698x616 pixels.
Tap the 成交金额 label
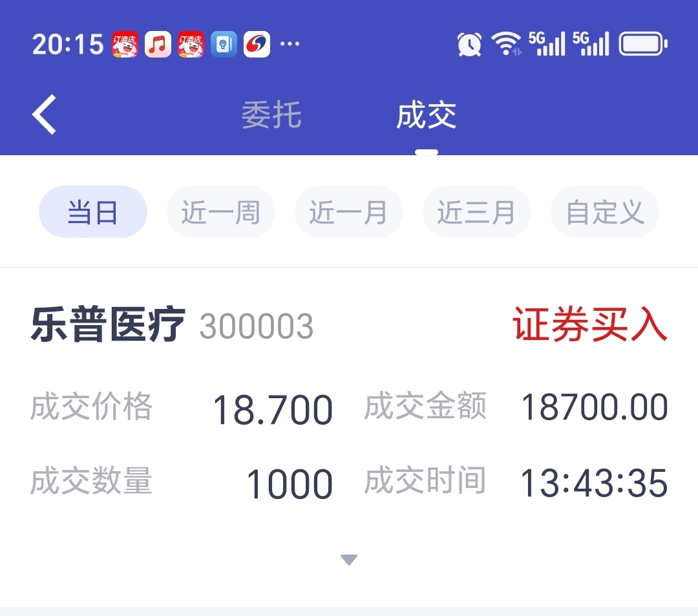425,405
